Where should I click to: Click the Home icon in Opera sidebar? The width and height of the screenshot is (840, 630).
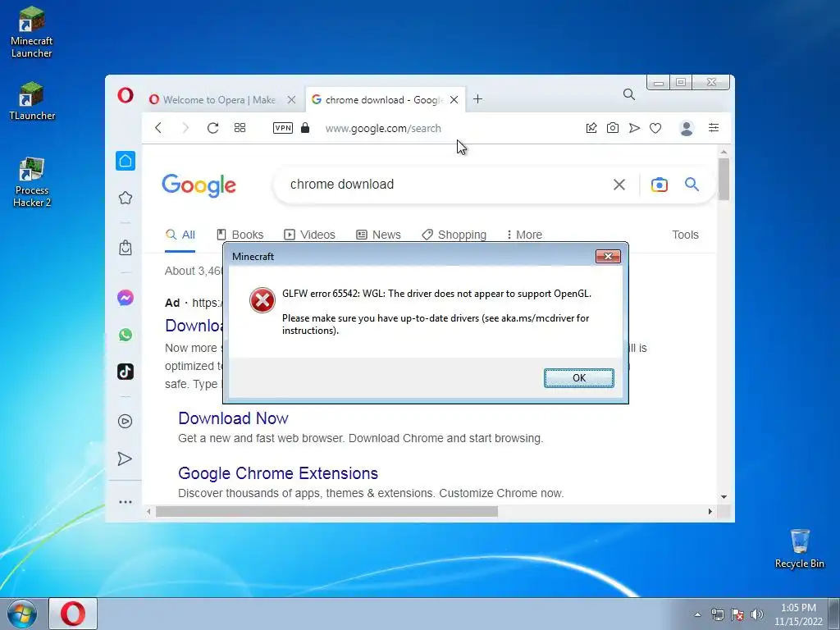coord(126,161)
